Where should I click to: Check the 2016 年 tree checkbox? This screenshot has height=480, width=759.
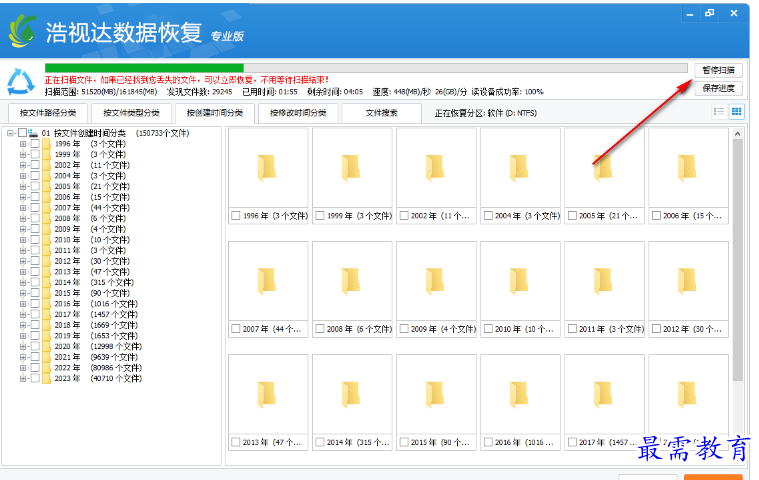tap(35, 303)
